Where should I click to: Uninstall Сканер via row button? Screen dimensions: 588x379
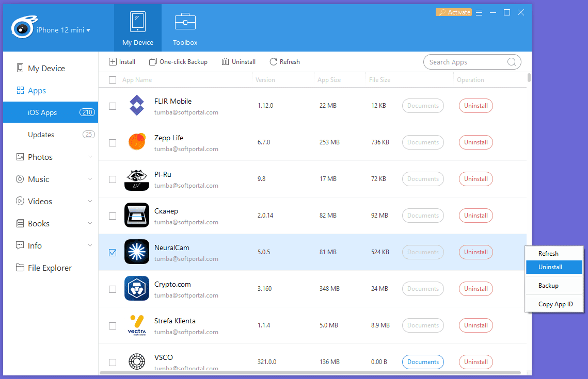click(476, 216)
